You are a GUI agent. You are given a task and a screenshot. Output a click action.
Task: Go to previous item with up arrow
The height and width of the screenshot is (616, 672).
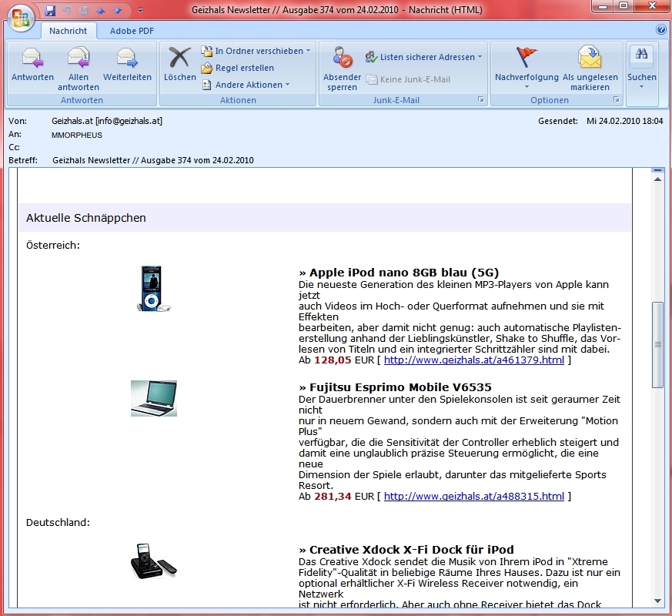(x=101, y=11)
